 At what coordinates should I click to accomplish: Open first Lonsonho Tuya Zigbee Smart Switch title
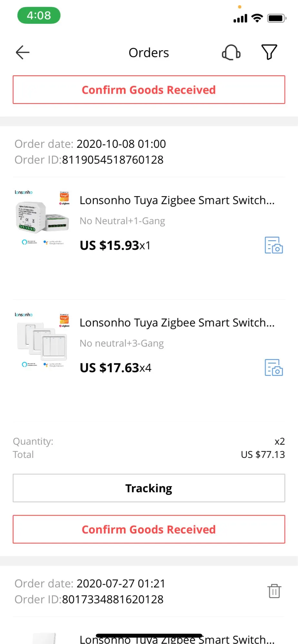coord(177,200)
